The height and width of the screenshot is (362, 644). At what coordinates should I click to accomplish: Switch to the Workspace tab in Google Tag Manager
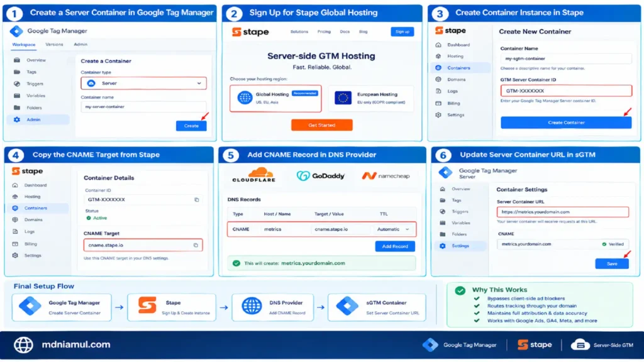24,45
